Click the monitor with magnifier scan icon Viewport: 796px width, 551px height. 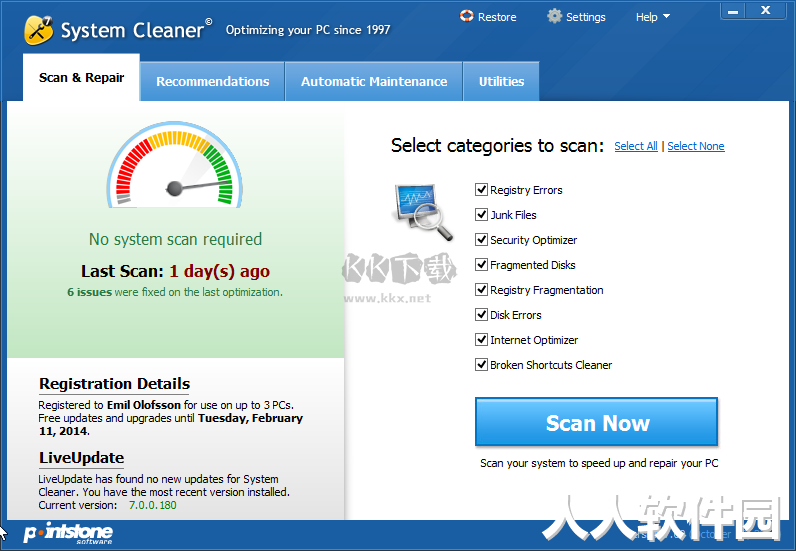[422, 212]
